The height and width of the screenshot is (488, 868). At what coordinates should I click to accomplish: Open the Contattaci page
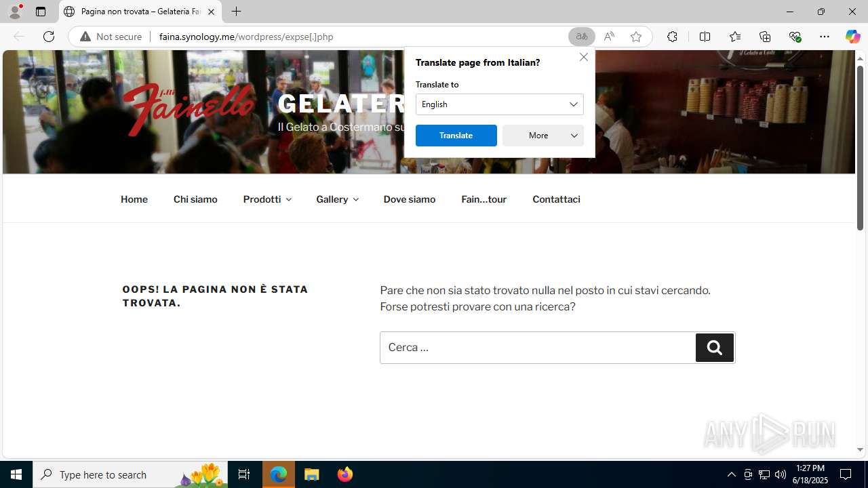556,199
